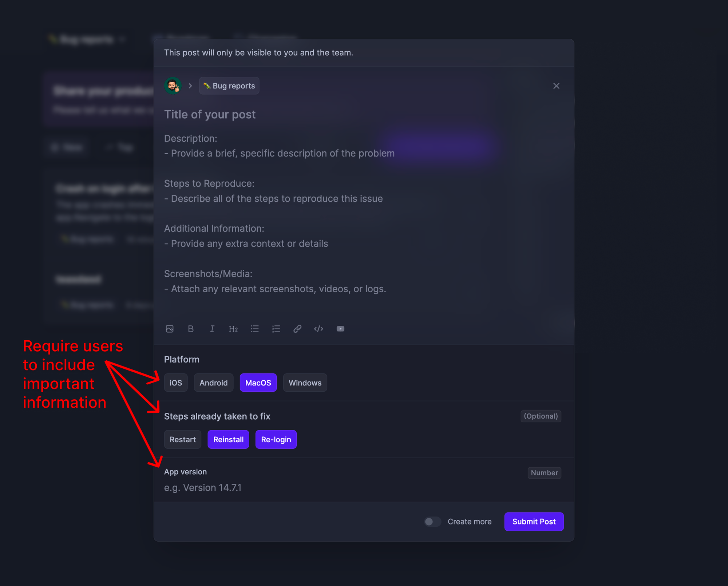
Task: Insert a hyperlink using the link icon
Action: click(297, 329)
